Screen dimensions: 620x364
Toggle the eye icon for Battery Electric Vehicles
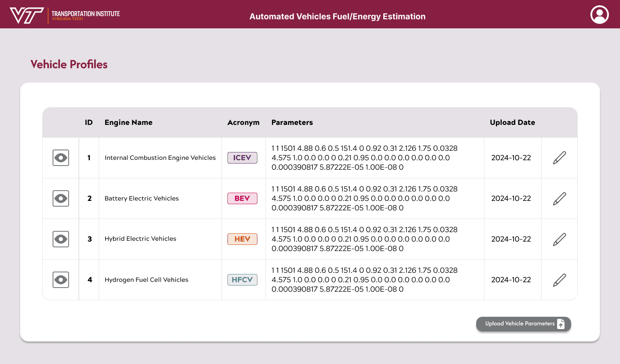pos(60,198)
